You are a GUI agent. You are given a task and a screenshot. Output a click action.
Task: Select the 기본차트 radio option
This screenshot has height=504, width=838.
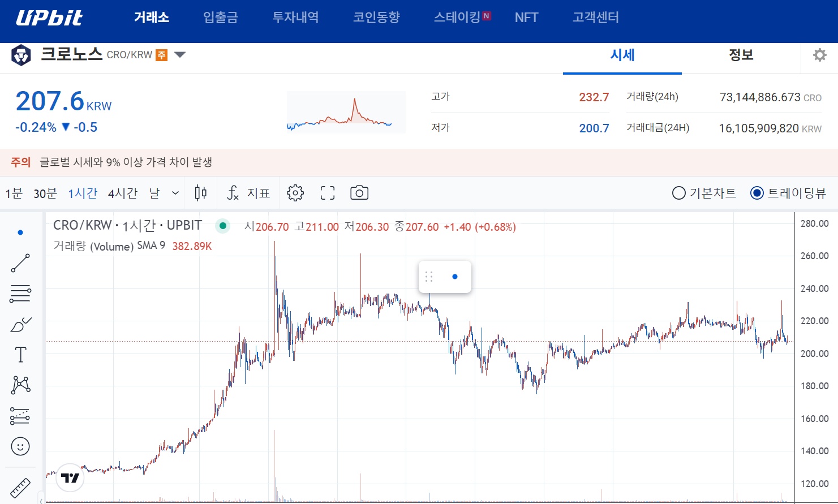coord(704,193)
